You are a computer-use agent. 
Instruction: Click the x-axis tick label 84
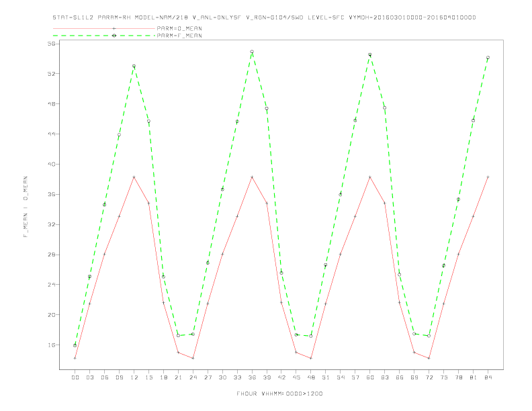[488, 377]
